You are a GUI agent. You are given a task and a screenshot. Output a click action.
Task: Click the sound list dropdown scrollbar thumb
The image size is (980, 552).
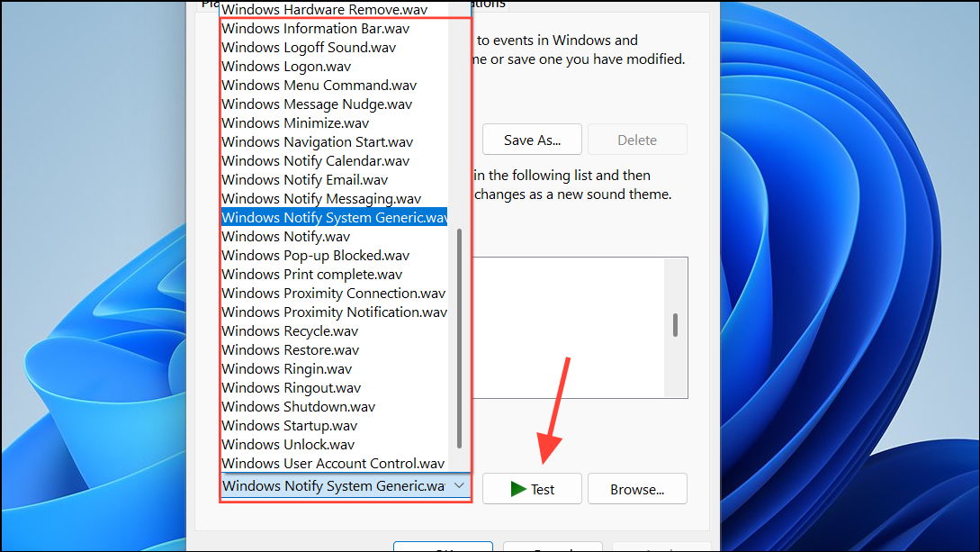pyautogui.click(x=459, y=339)
